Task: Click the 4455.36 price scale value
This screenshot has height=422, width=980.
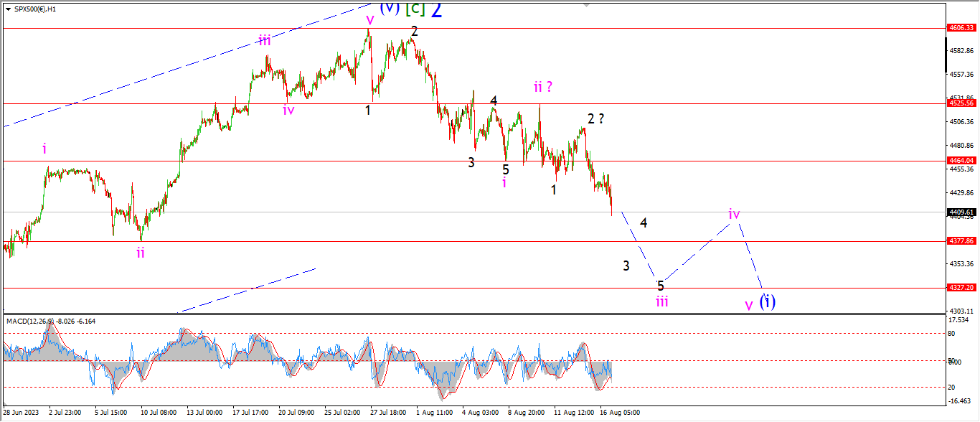Action: (x=962, y=169)
